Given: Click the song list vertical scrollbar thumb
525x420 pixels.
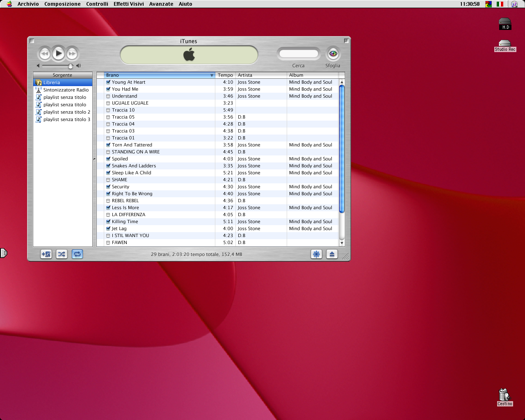Looking at the screenshot, I should click(342, 149).
